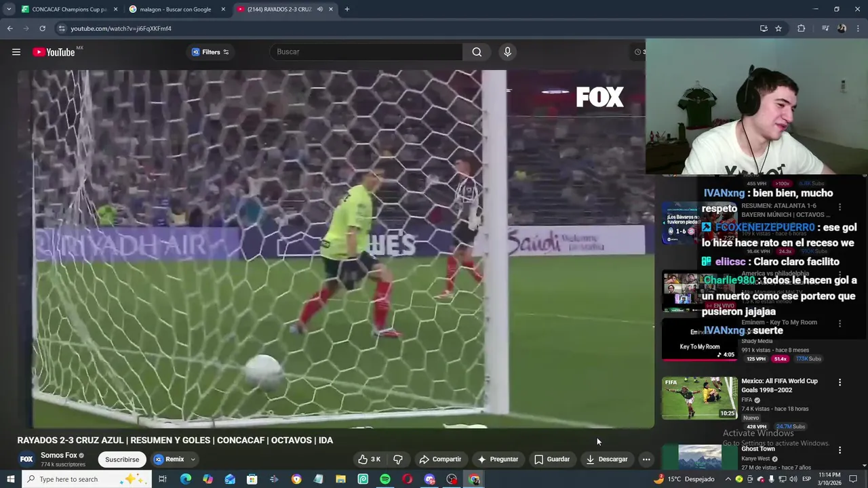Like the video with thumbs up
Screen dimensions: 868x488
pyautogui.click(x=370, y=460)
